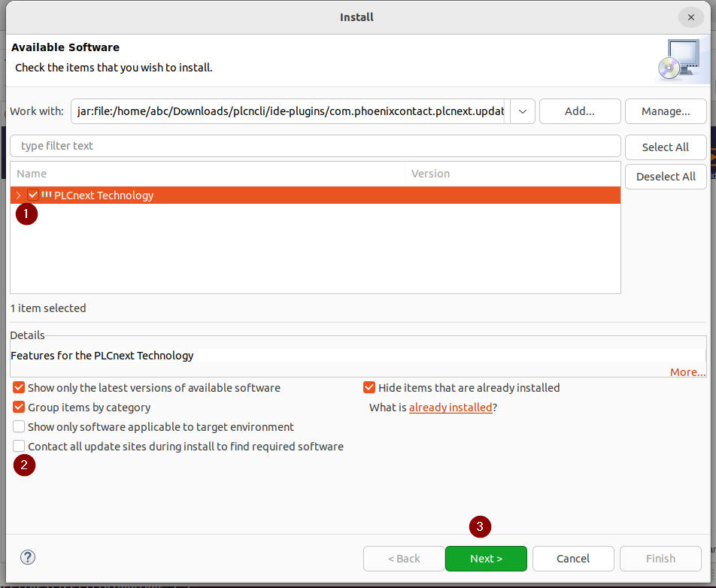Toggle Hide items that are already installed
Viewport: 716px width, 588px height.
pos(369,387)
